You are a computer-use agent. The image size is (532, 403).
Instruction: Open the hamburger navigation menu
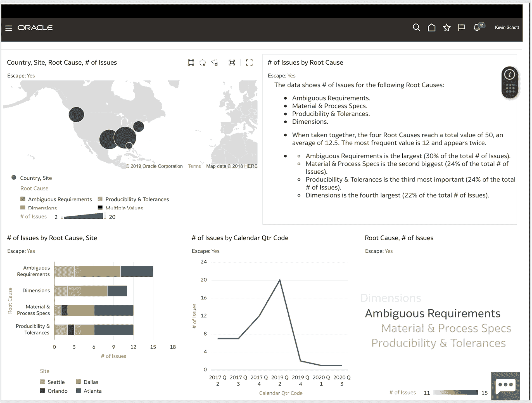[x=9, y=28]
